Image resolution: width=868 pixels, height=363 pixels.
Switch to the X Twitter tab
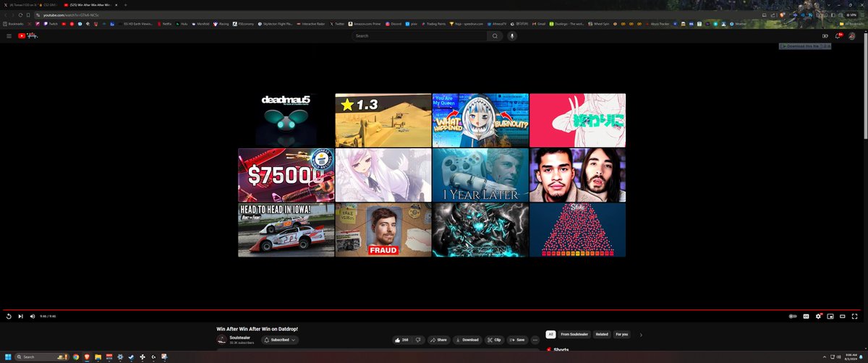click(x=30, y=4)
